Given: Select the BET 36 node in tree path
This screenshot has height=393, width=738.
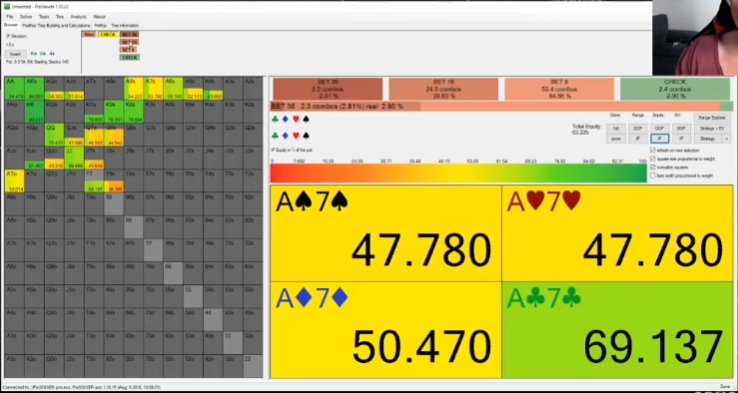Looking at the screenshot, I should [x=129, y=34].
